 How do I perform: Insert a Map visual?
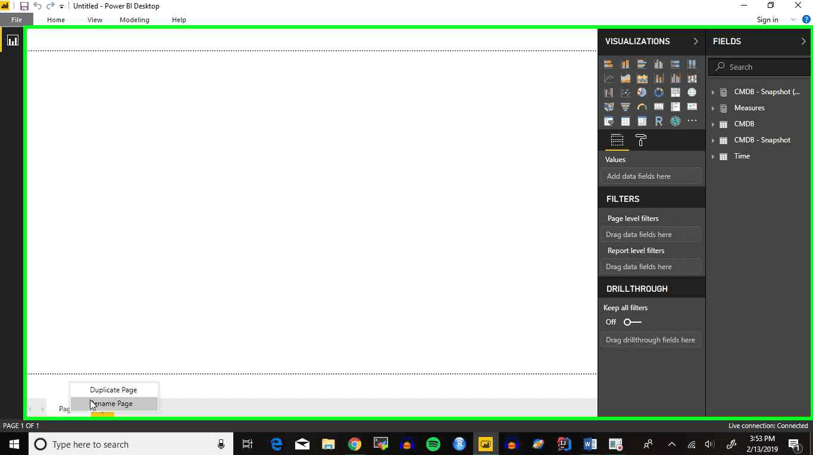click(692, 93)
